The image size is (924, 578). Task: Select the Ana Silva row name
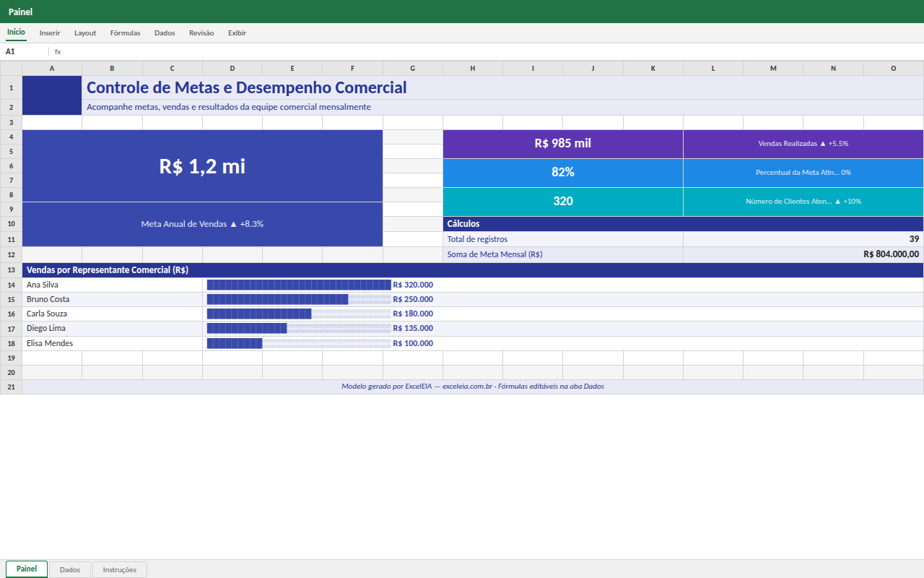[x=113, y=285]
